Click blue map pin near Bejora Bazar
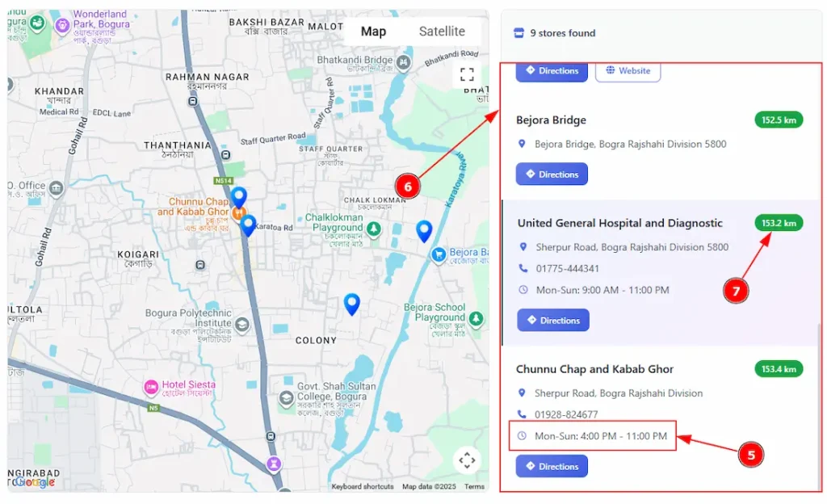 (424, 232)
